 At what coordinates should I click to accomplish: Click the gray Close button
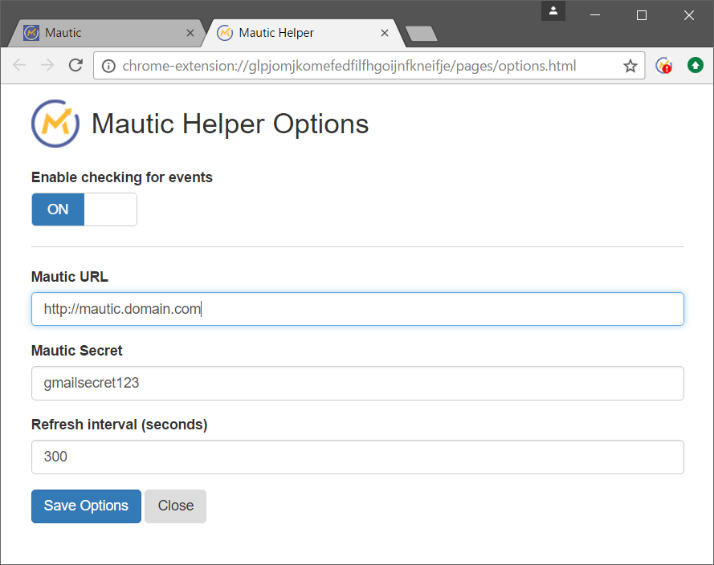pyautogui.click(x=176, y=506)
